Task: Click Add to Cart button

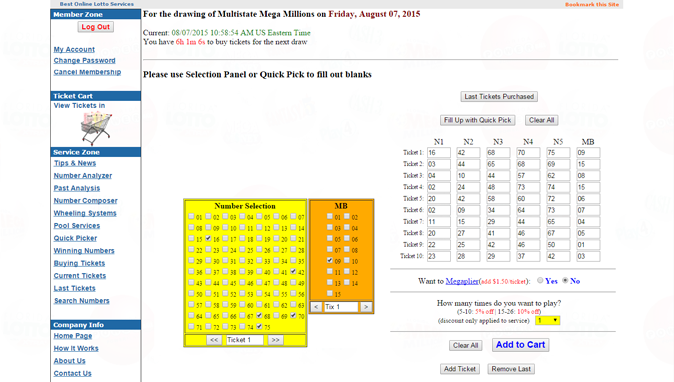Action: pos(521,345)
